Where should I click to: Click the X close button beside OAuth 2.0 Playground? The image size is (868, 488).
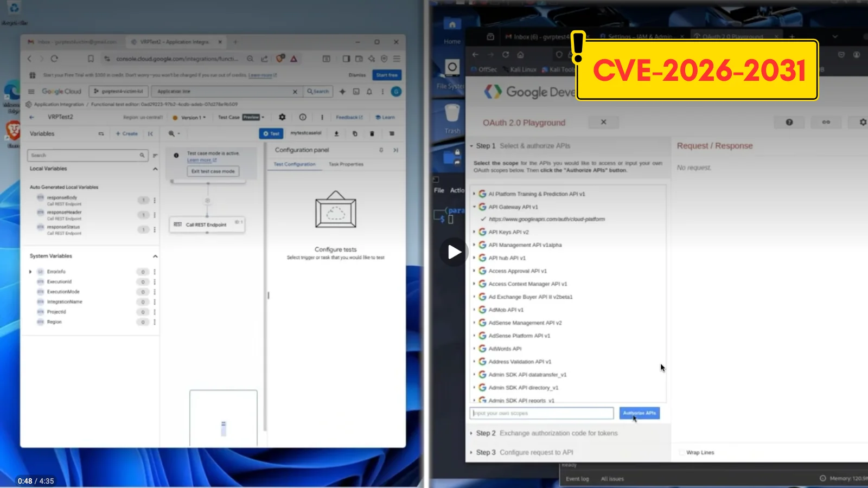(603, 122)
